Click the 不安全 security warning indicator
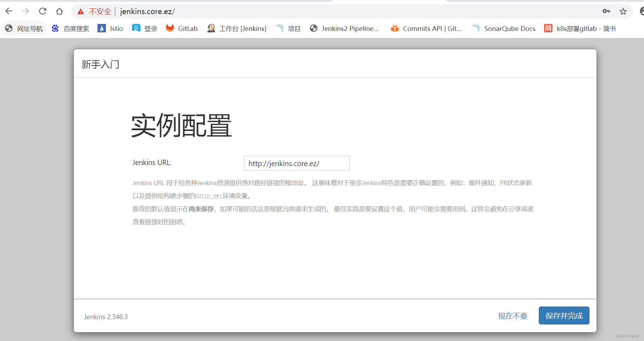Image resolution: width=644 pixels, height=341 pixels. pos(95,11)
